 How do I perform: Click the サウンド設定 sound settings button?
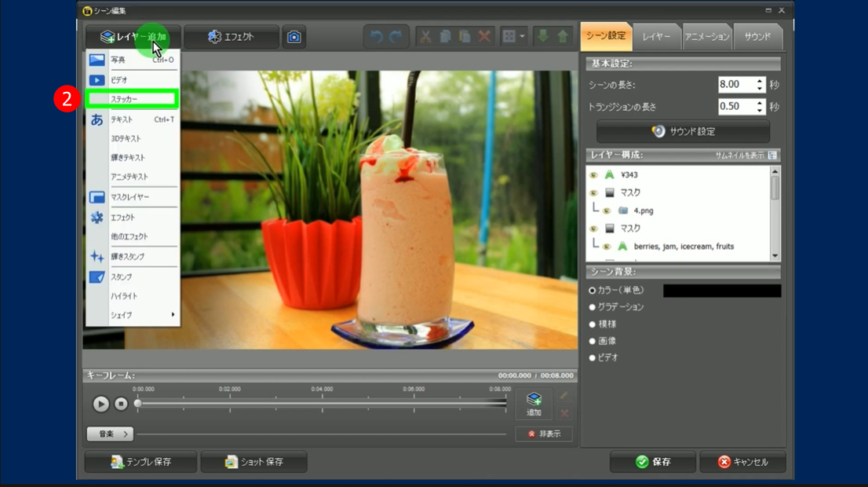pos(683,131)
